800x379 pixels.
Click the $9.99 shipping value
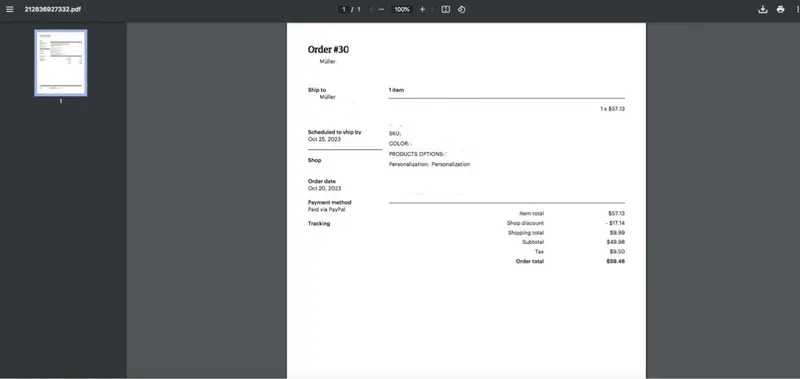[x=617, y=233]
